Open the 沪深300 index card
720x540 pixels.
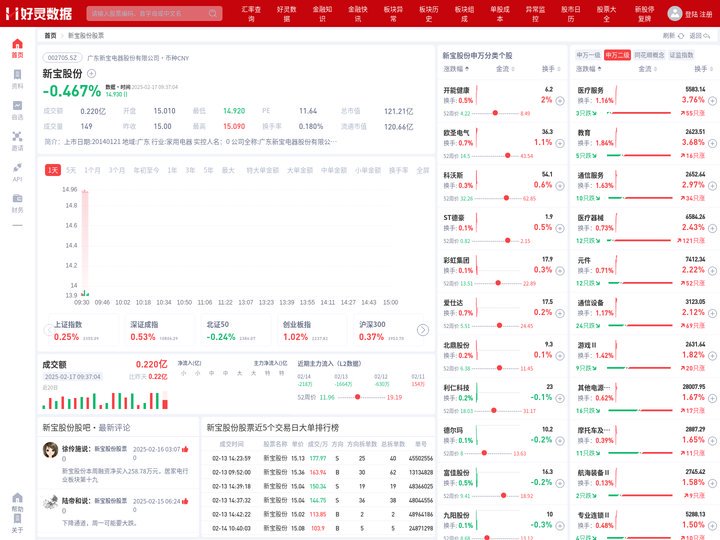[386, 331]
